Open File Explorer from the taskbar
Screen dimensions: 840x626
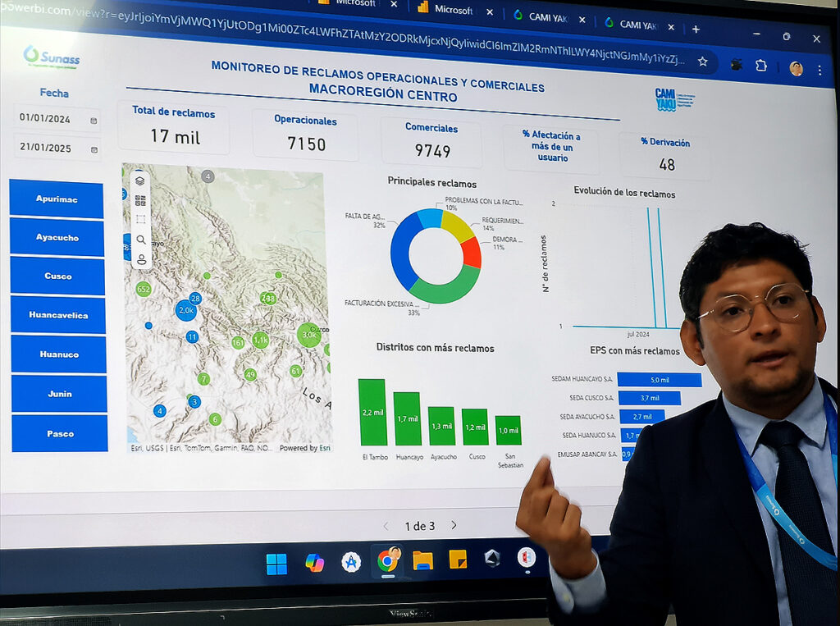pos(422,560)
